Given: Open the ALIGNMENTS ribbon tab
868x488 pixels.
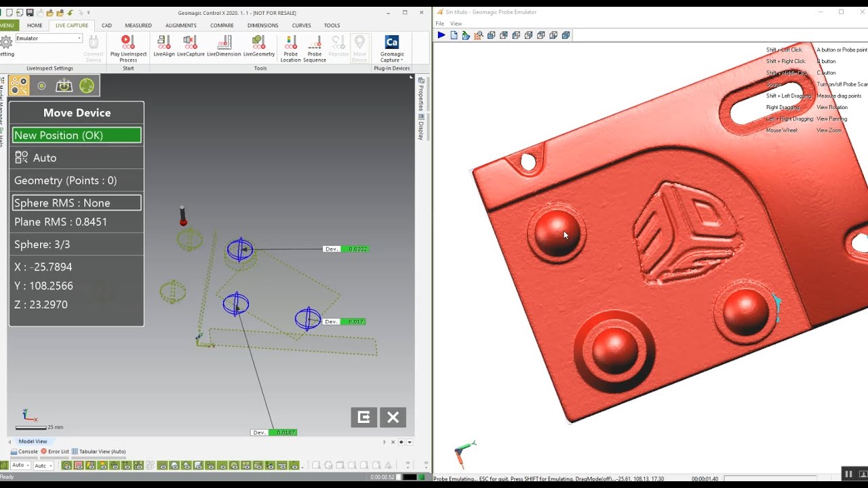Looking at the screenshot, I should pyautogui.click(x=181, y=25).
